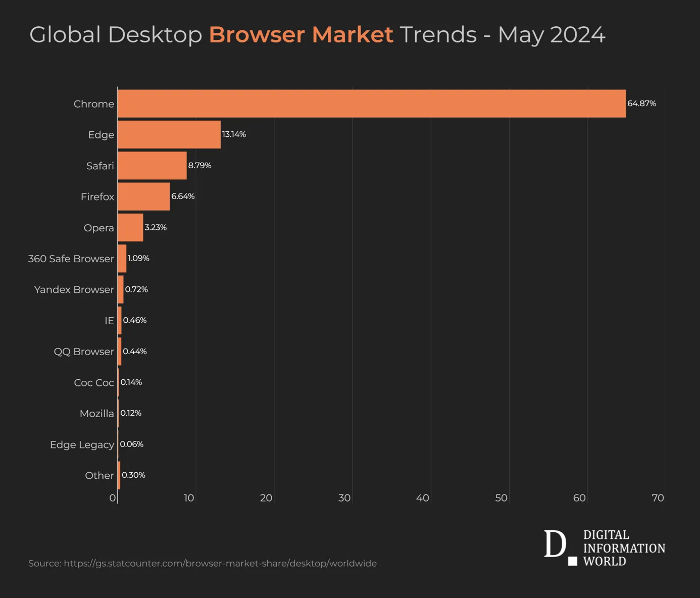Click the x-axis tick label '10'

(x=189, y=498)
